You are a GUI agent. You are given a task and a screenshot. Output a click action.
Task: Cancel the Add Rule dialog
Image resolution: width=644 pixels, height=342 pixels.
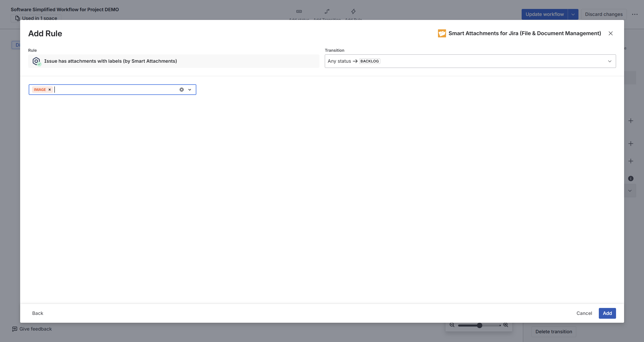click(584, 313)
